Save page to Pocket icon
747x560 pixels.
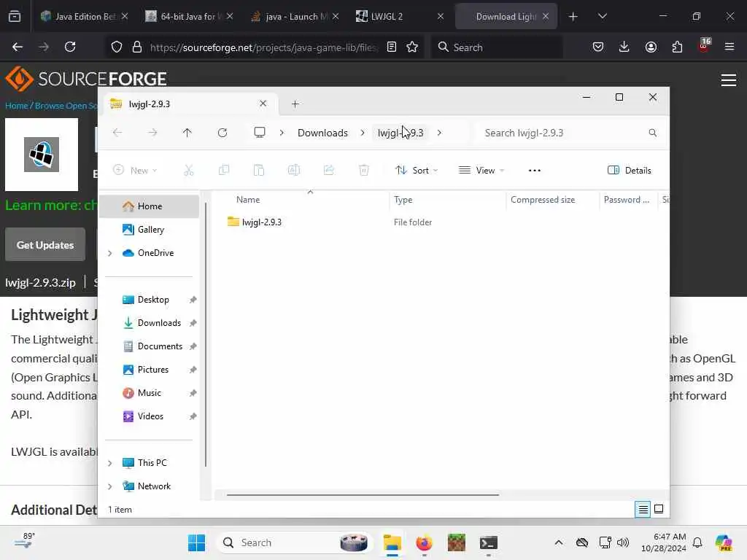click(x=598, y=47)
